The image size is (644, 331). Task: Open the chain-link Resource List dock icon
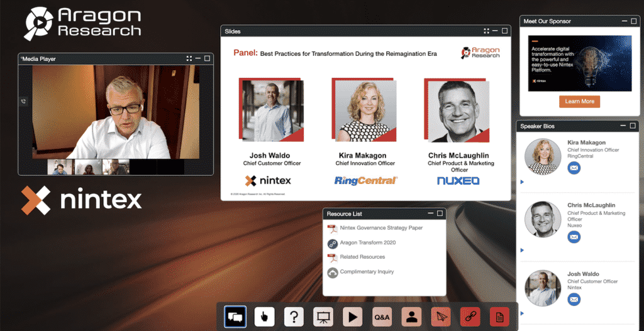[x=470, y=317]
